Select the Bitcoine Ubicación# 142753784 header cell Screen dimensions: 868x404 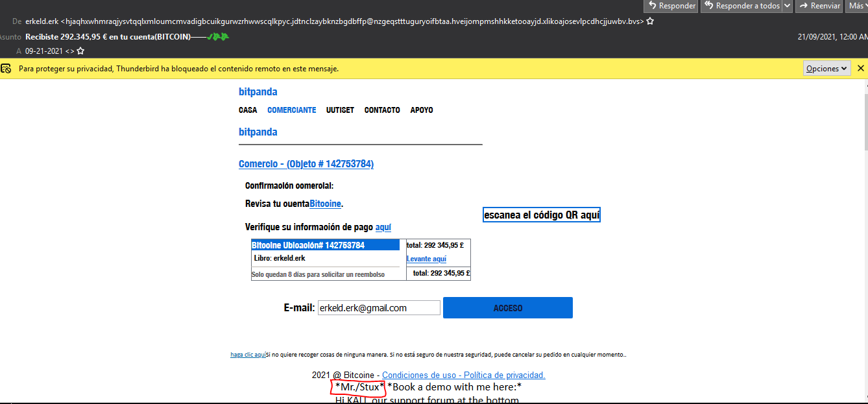point(325,245)
